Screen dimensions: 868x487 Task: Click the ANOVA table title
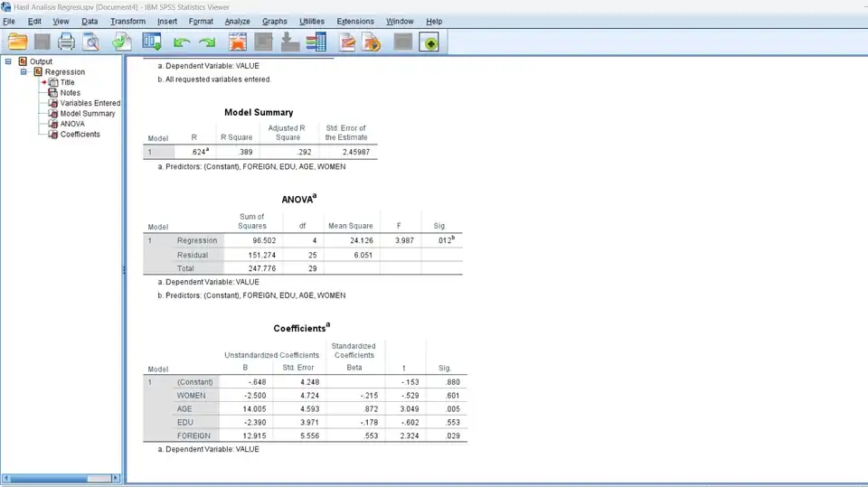click(x=299, y=199)
